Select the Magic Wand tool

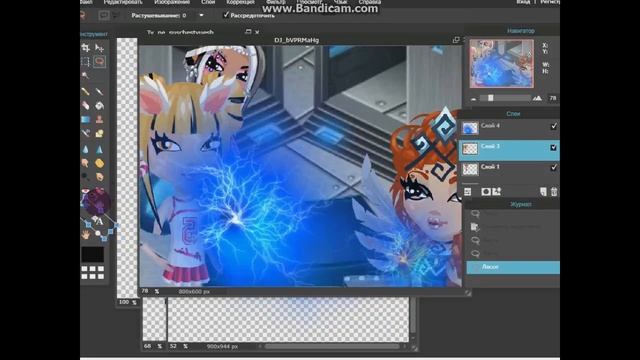(86, 75)
